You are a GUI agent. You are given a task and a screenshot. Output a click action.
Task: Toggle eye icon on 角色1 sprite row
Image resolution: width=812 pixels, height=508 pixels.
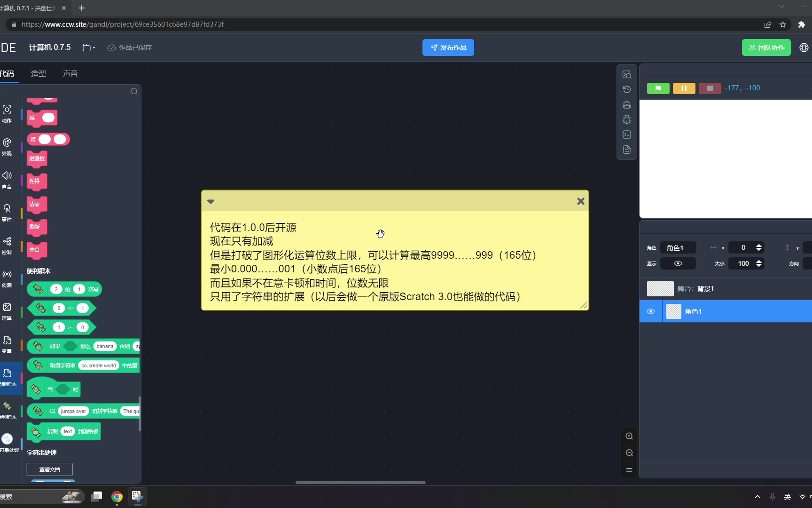point(651,311)
